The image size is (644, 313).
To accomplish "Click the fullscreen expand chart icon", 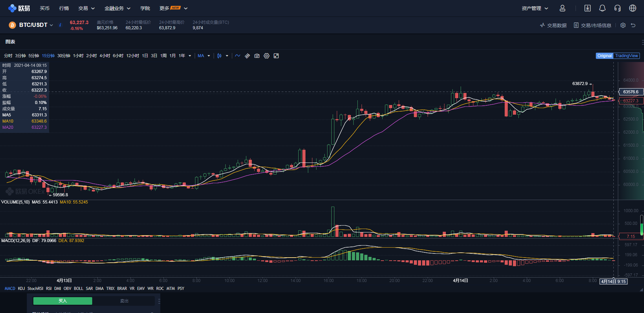I will coord(276,56).
